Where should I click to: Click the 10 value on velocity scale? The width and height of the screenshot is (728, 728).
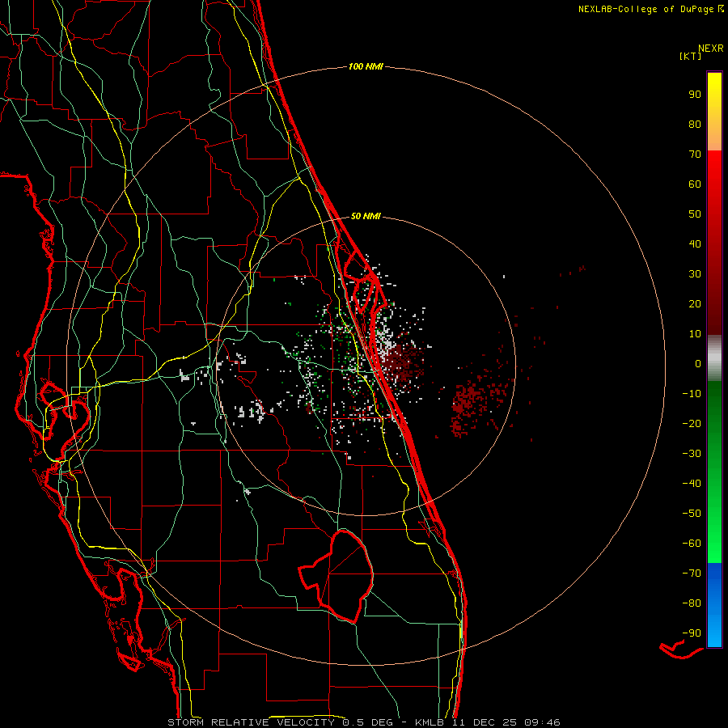pos(695,334)
